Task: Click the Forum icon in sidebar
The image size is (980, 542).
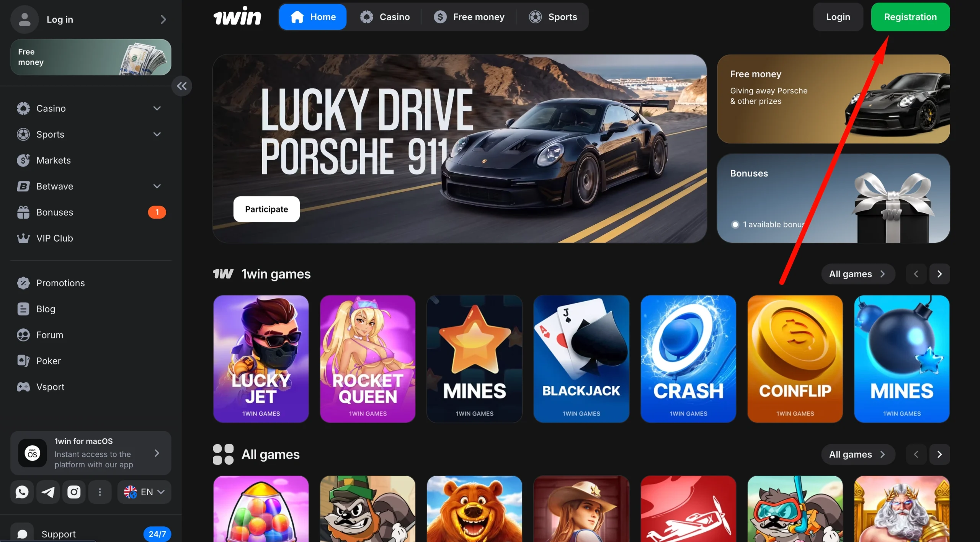Action: (23, 335)
